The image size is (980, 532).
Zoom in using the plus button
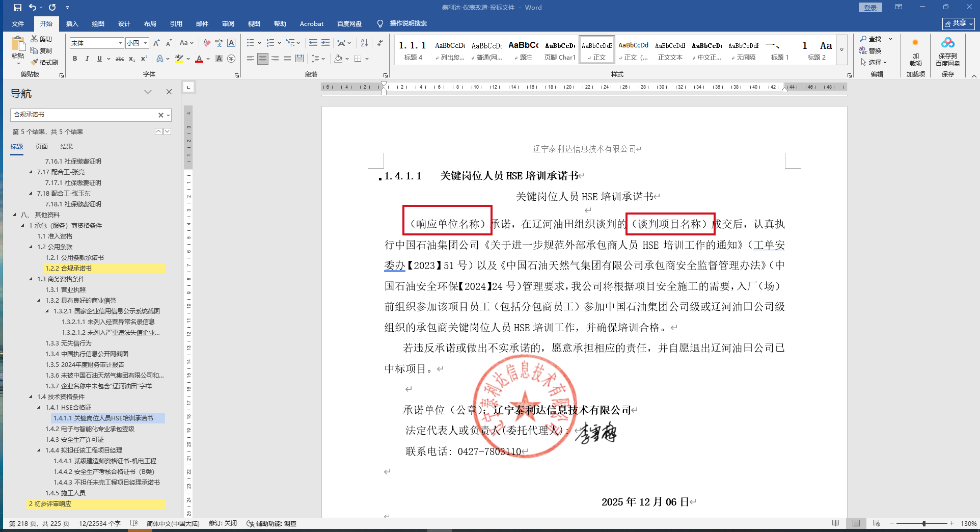[951, 523]
